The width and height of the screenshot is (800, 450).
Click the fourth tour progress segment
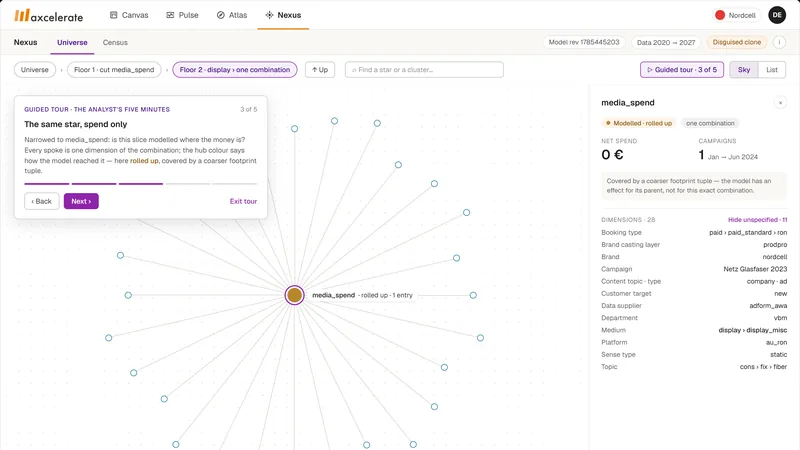(188, 184)
